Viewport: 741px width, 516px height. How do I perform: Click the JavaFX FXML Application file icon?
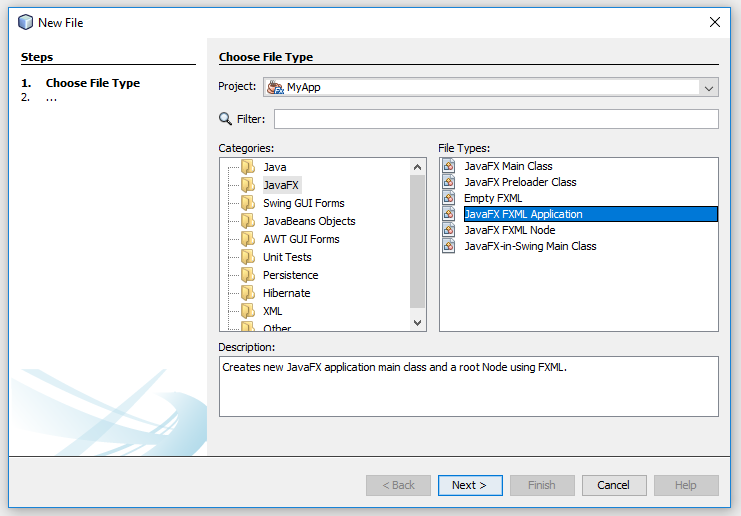coord(448,214)
